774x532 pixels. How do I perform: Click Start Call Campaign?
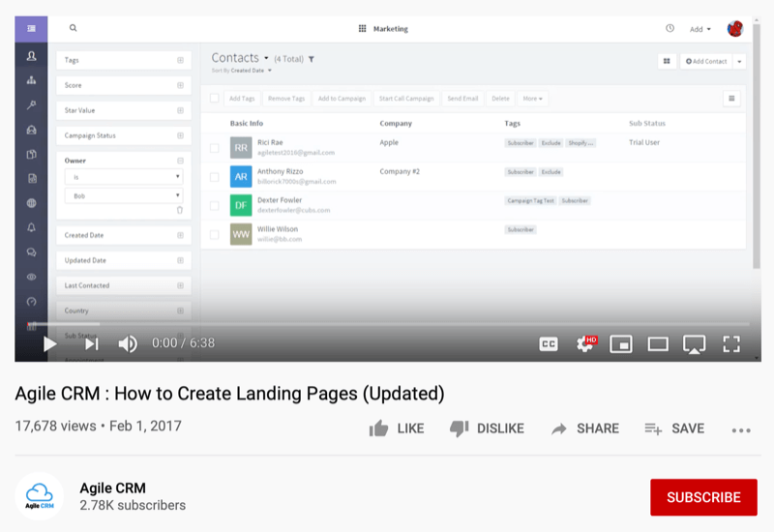(406, 99)
